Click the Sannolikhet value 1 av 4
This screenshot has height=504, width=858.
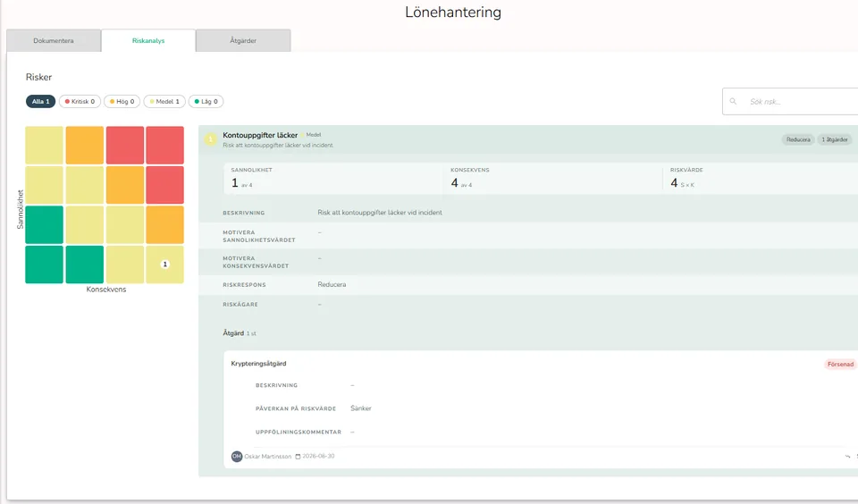coord(242,183)
